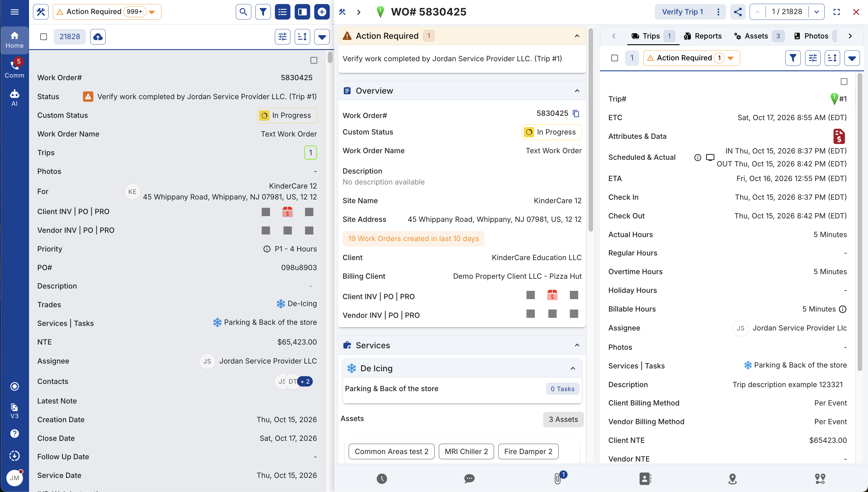The width and height of the screenshot is (868, 492).
Task: Enter fullscreen for work order panel
Action: [837, 12]
